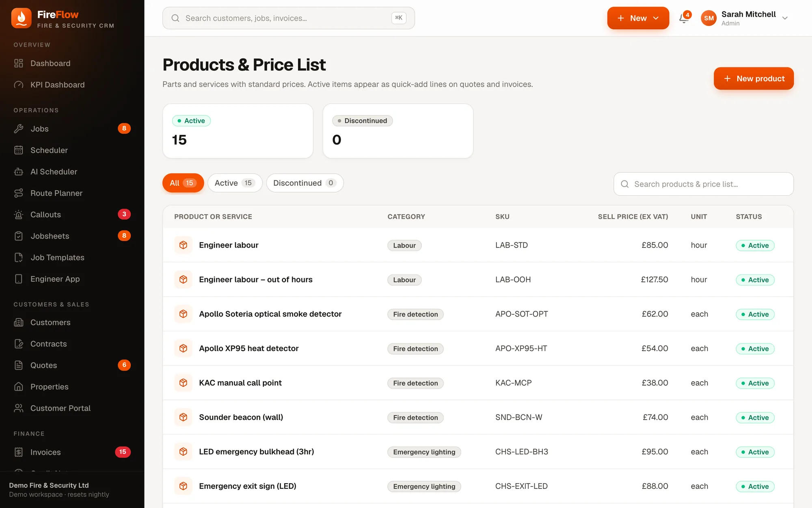Click SKU LAB-OOH cell
Image resolution: width=812 pixels, height=508 pixels.
pyautogui.click(x=513, y=280)
